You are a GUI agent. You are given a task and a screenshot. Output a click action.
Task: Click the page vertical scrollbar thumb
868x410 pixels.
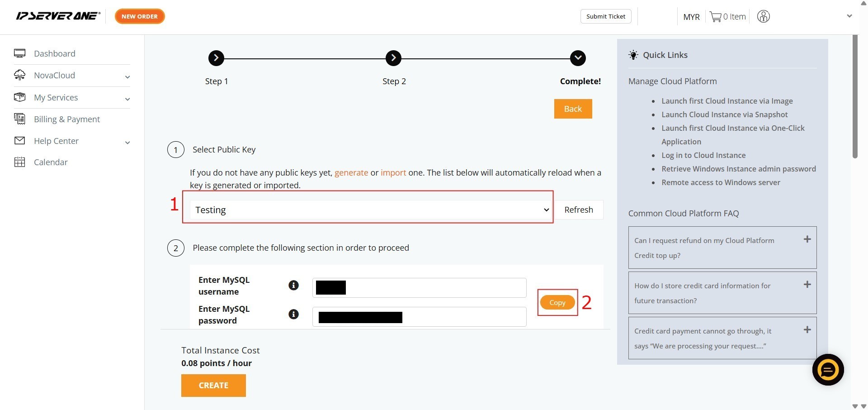point(854,96)
